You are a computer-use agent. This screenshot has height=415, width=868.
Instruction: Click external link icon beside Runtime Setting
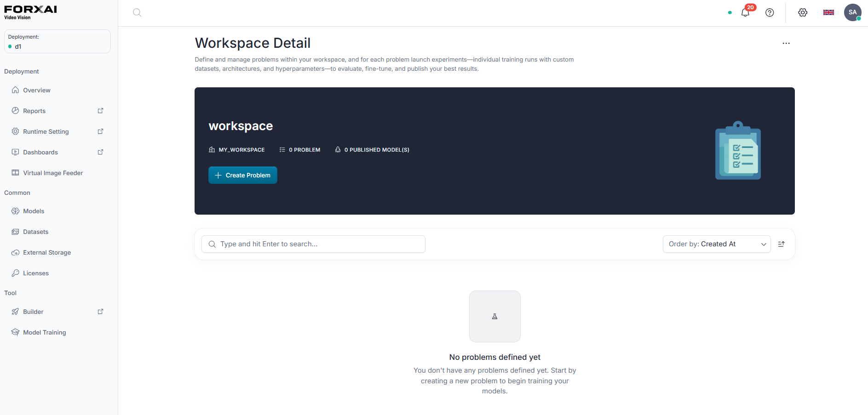click(x=101, y=131)
